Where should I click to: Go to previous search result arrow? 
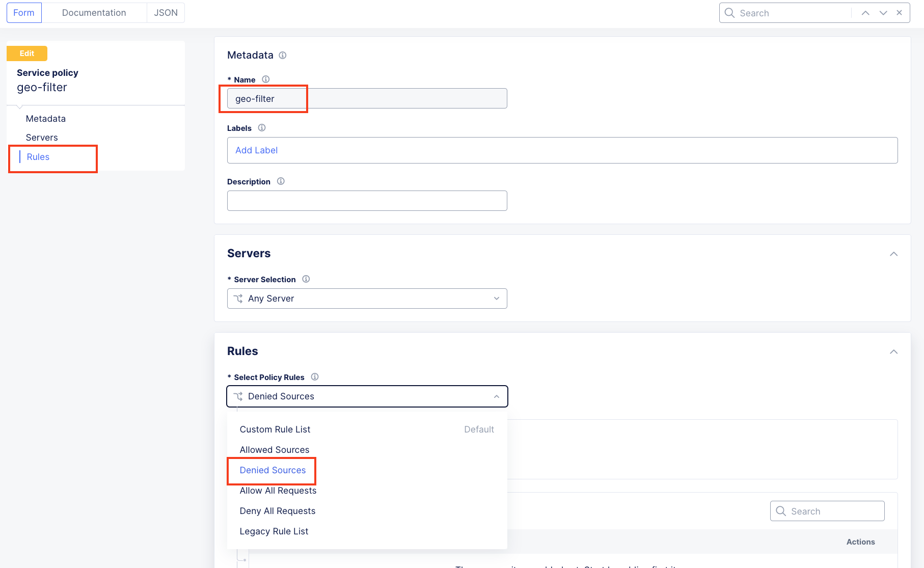pos(865,13)
